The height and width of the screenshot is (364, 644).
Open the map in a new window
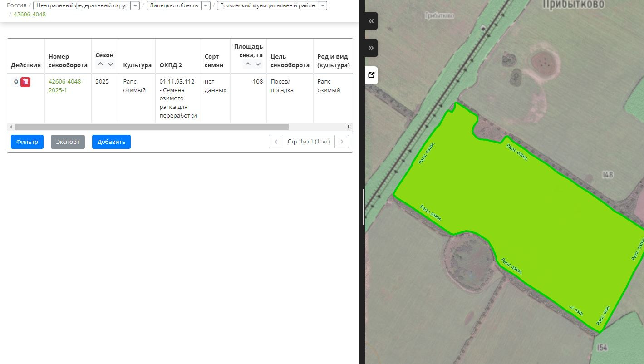pos(371,75)
